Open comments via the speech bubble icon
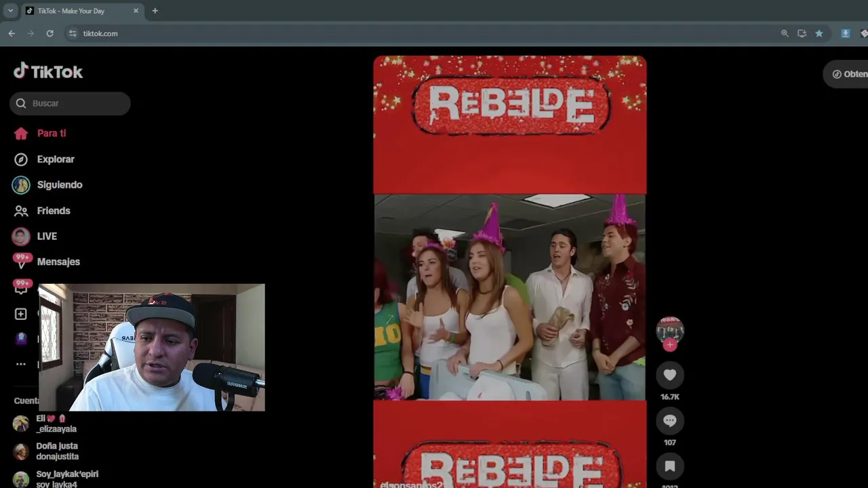The height and width of the screenshot is (488, 868). pyautogui.click(x=670, y=421)
